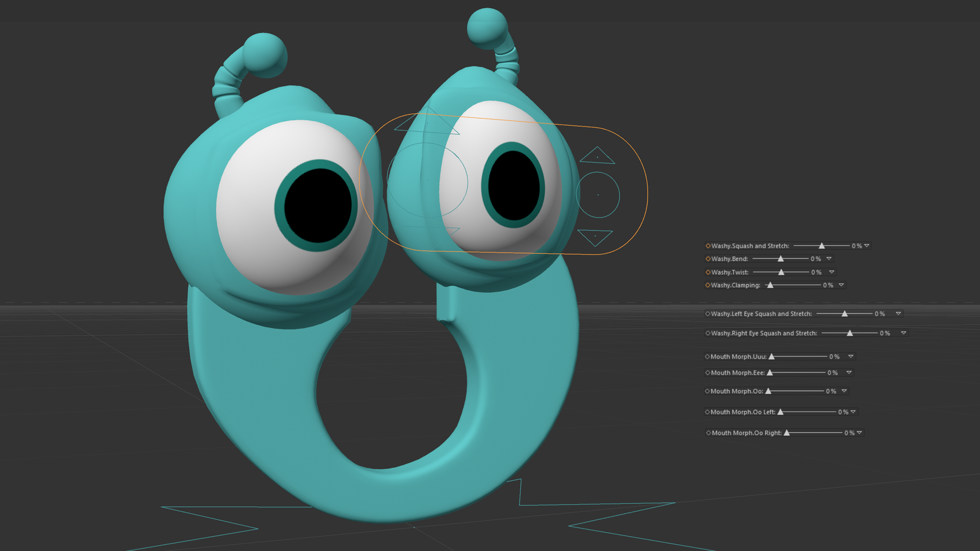Click the Washy.Twist slider handle

[x=781, y=272]
